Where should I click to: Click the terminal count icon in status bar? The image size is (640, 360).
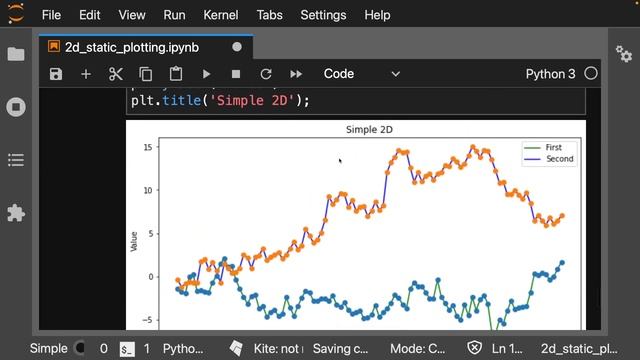tap(127, 349)
